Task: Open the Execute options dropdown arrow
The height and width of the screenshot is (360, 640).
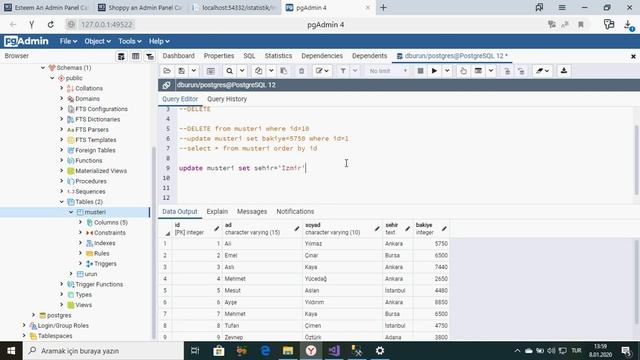Action: (x=447, y=71)
